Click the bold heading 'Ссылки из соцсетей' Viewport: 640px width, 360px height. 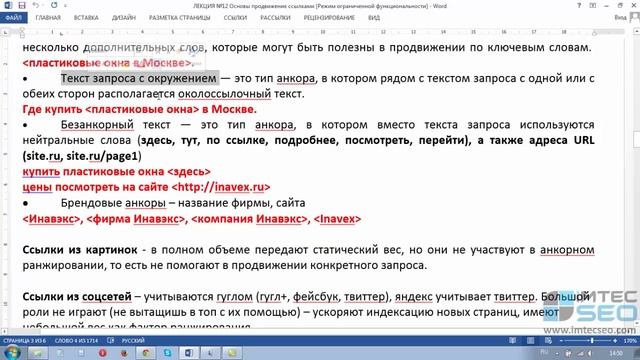77,297
